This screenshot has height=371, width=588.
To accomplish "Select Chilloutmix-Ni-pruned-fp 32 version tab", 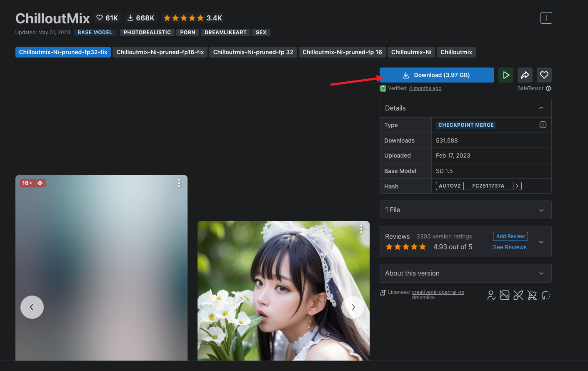I will 253,52.
